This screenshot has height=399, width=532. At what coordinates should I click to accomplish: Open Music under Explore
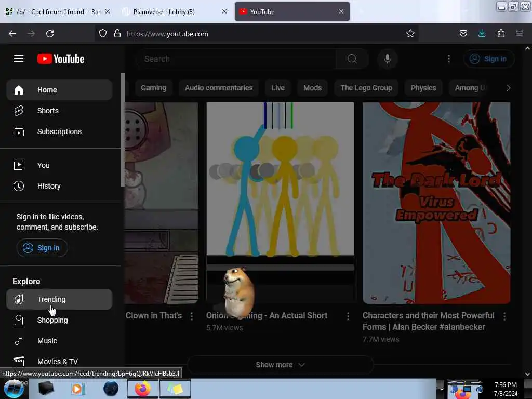pyautogui.click(x=59, y=341)
